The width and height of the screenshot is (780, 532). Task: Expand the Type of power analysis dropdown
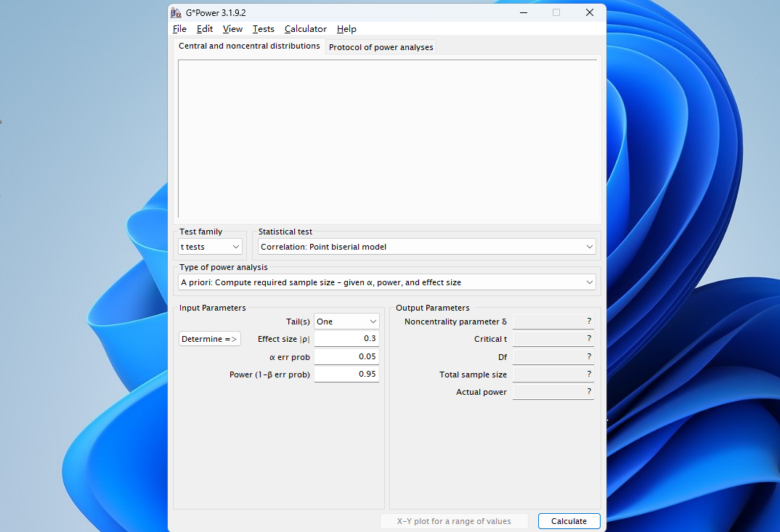[386, 282]
